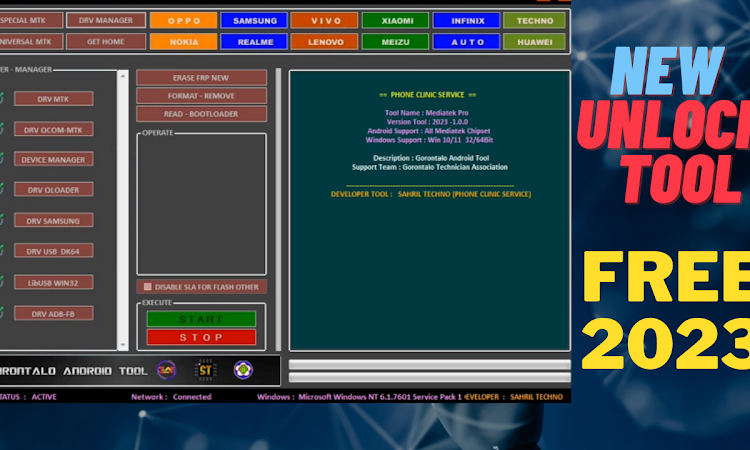Click the 'Tool Name : Mediatek Pro' text

click(x=427, y=113)
